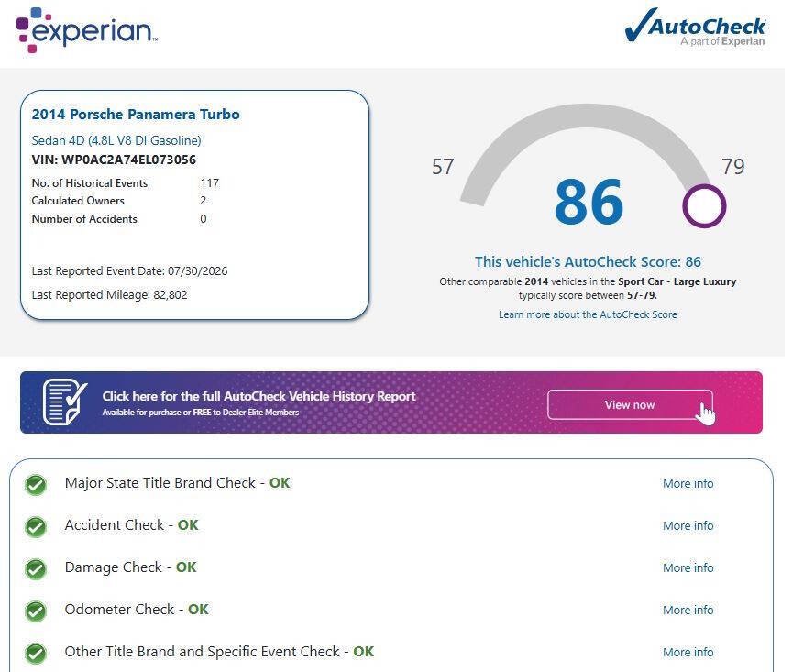Screen dimensions: 792x672
Task: Click the purple score gauge marker circle
Action: pos(704,205)
